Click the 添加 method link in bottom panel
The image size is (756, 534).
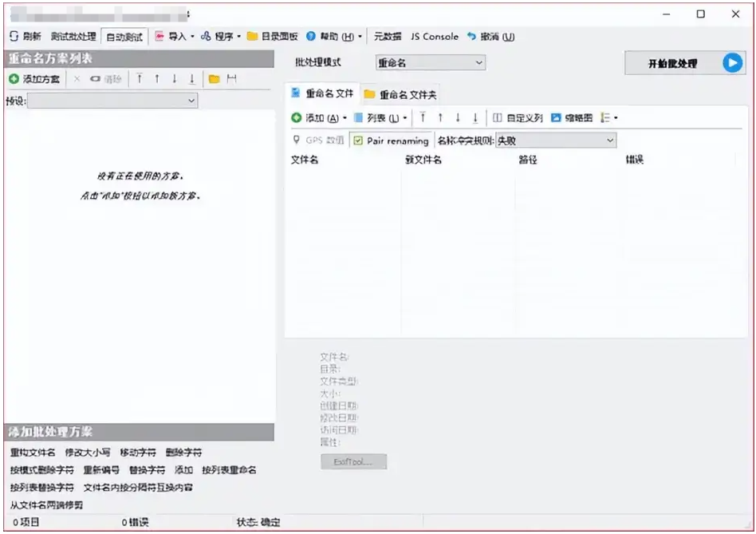pos(183,470)
